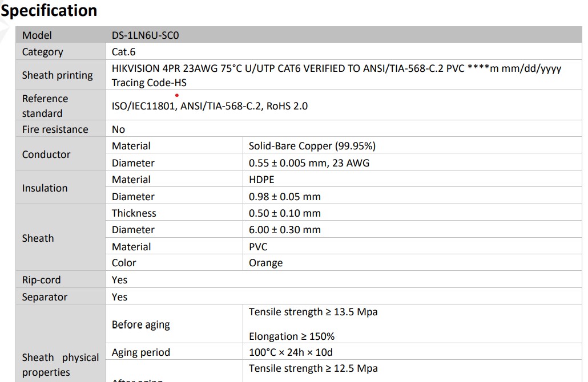The image size is (588, 382).
Task: Click the Orange sheath color value
Action: pos(265,263)
